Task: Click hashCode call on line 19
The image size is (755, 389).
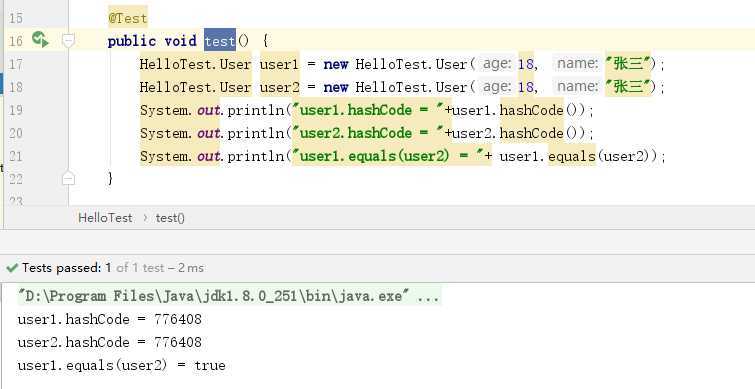Action: pos(532,110)
